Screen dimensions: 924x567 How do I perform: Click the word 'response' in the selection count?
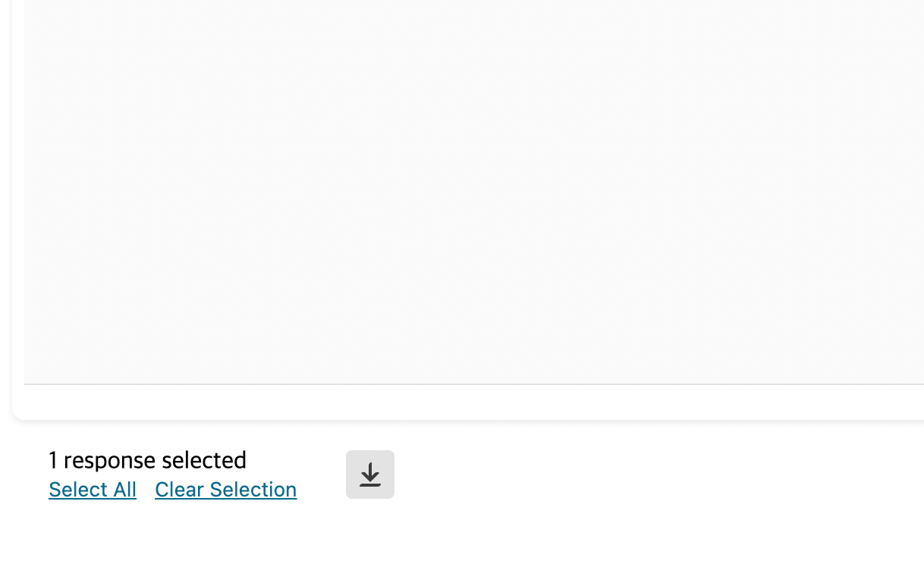tap(110, 461)
